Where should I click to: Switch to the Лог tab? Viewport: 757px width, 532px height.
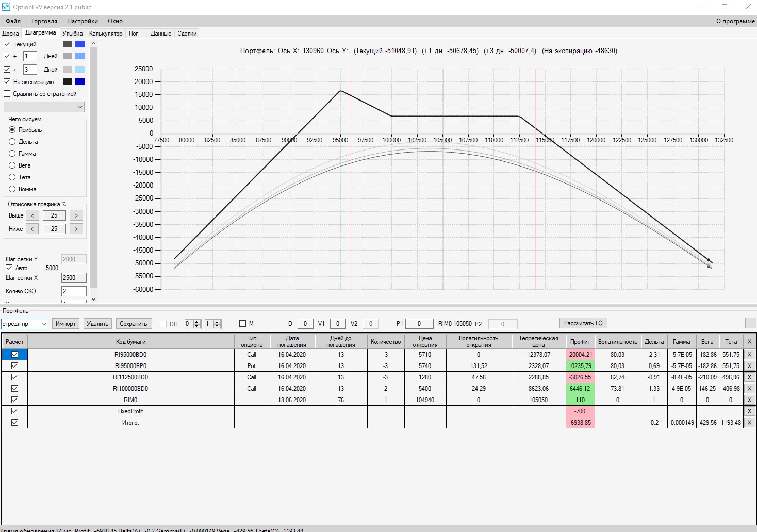pyautogui.click(x=134, y=34)
